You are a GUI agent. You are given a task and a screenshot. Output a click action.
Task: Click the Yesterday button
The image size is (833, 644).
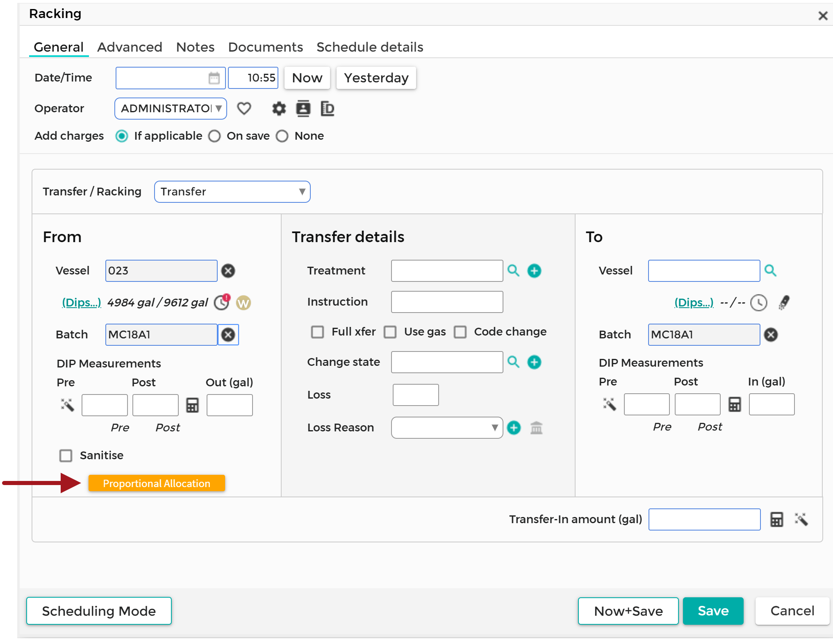point(376,78)
